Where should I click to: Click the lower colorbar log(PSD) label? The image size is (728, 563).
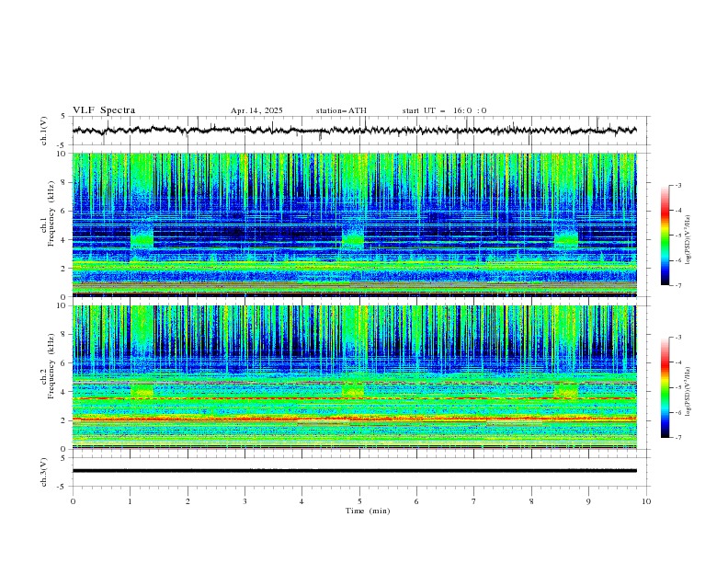tap(688, 391)
